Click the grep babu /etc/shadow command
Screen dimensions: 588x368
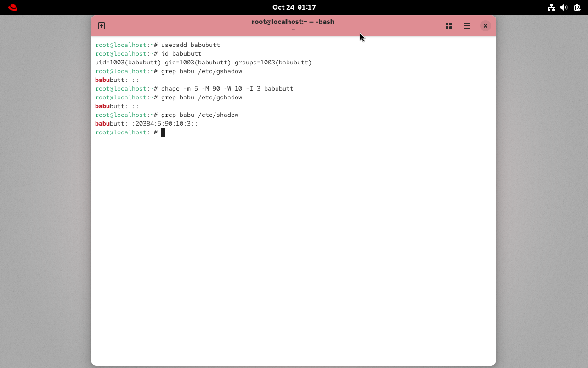[199, 115]
